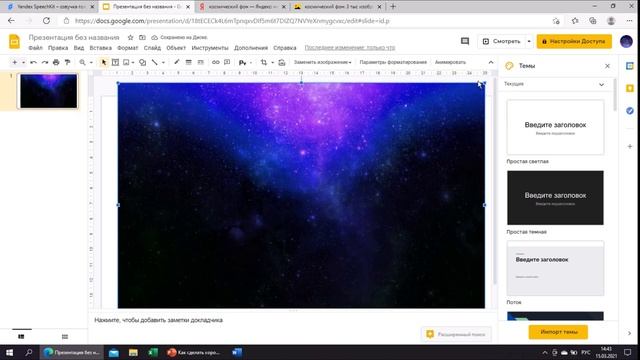Activate the paint format tool
This screenshot has width=640, height=360.
coord(67,62)
